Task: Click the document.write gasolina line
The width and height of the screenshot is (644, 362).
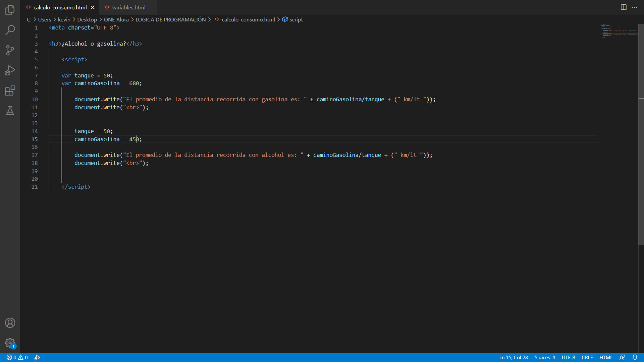Action: (x=255, y=99)
